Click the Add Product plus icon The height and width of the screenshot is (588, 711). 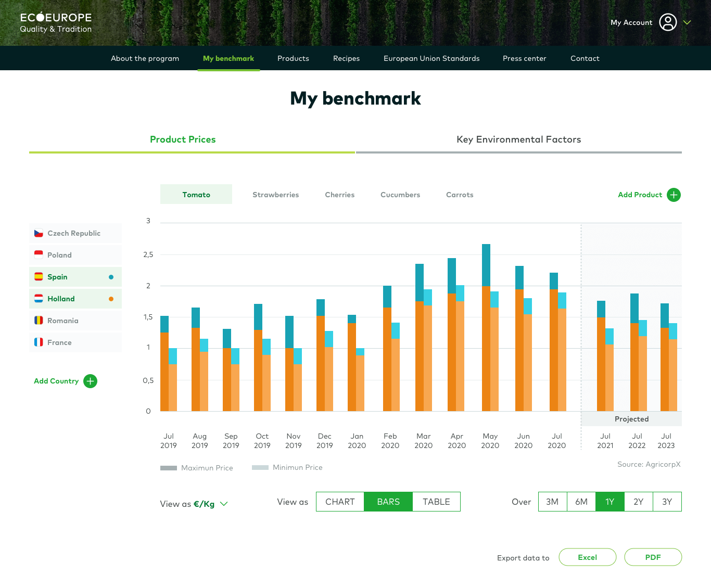point(674,195)
